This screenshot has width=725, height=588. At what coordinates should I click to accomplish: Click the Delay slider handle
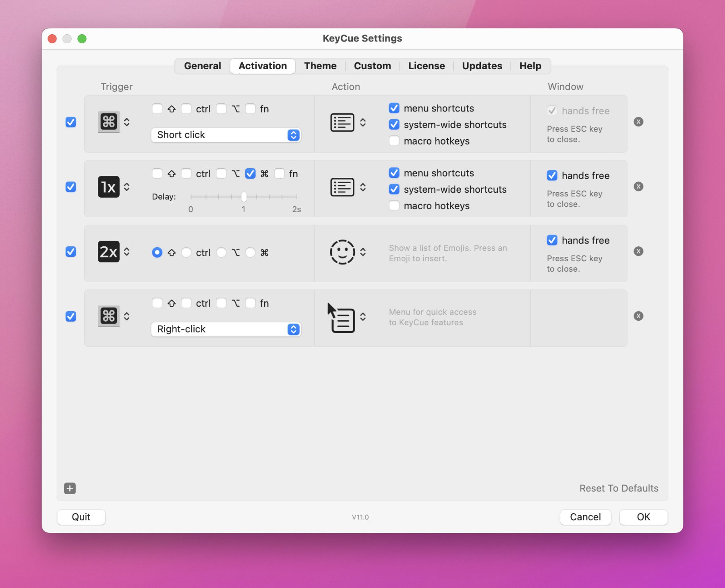point(244,197)
